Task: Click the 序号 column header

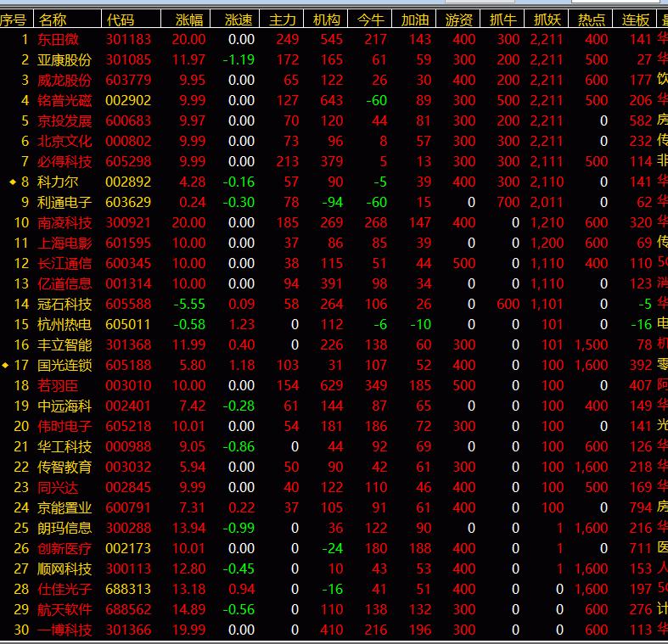Action: coord(14,20)
